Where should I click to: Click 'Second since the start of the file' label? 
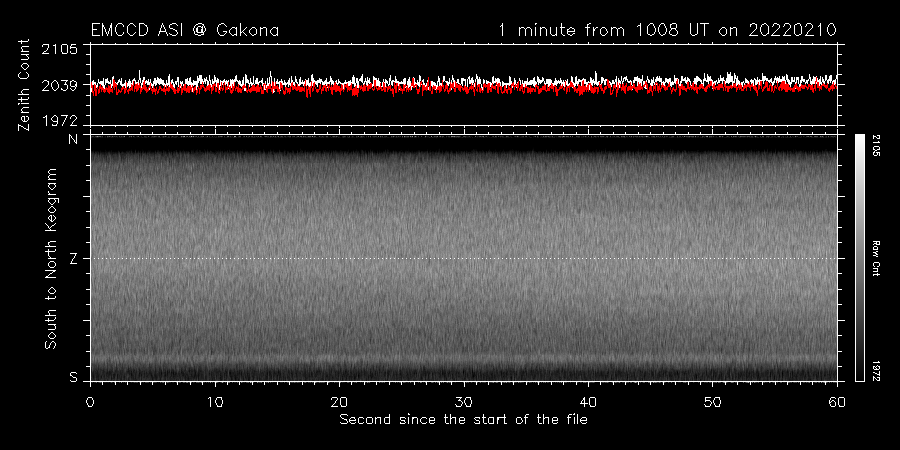(464, 420)
